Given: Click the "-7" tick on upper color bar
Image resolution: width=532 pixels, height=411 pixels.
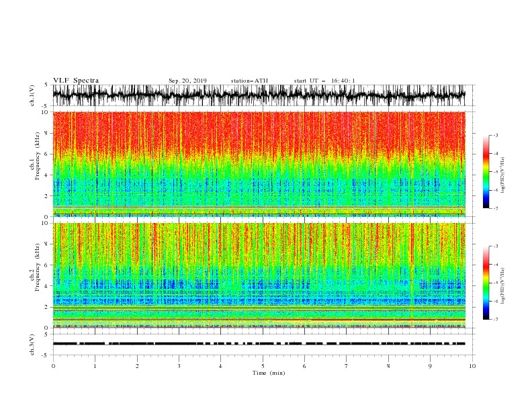Looking at the screenshot, I should point(496,209).
